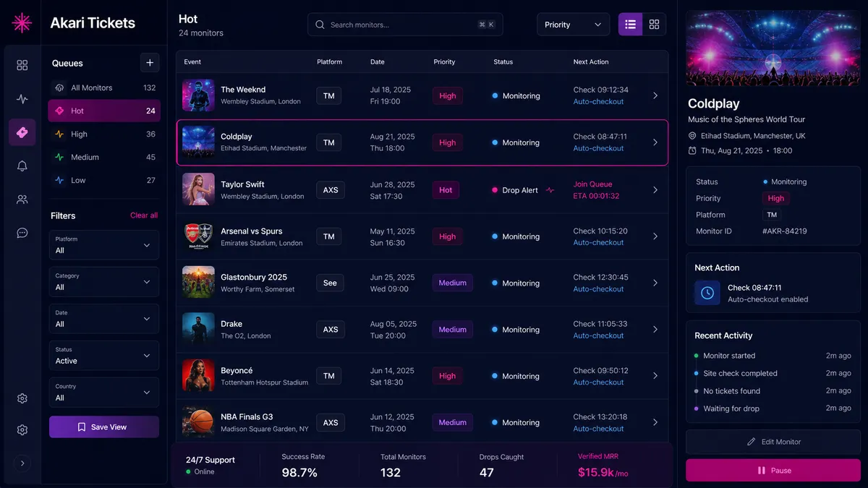Click the pulse icon beside Drop Alert

(550, 190)
